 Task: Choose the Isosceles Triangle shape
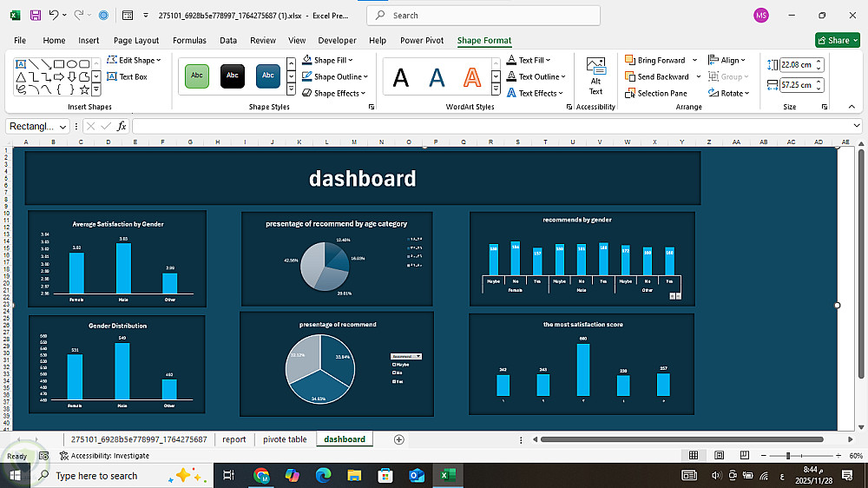click(21, 77)
